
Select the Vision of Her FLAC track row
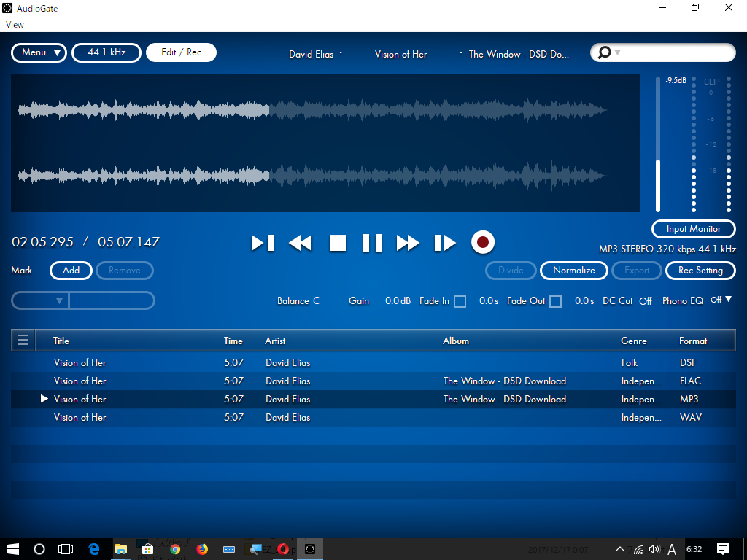tap(373, 381)
